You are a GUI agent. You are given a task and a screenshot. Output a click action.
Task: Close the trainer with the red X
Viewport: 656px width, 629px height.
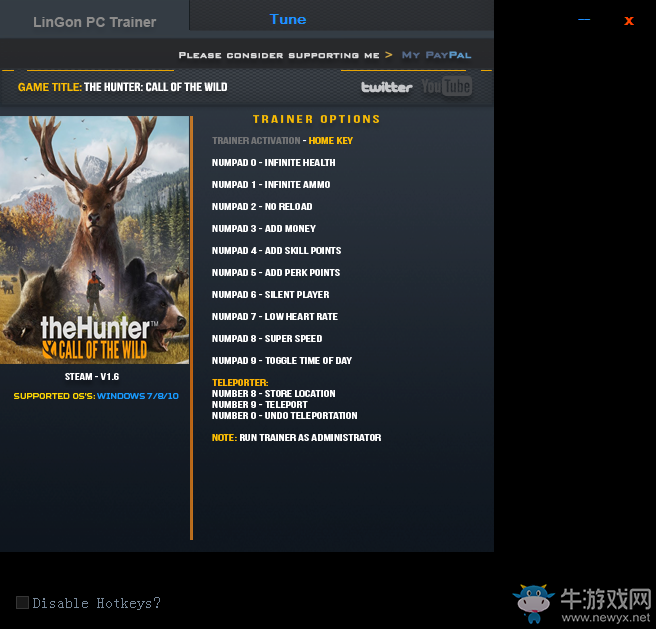tap(629, 21)
